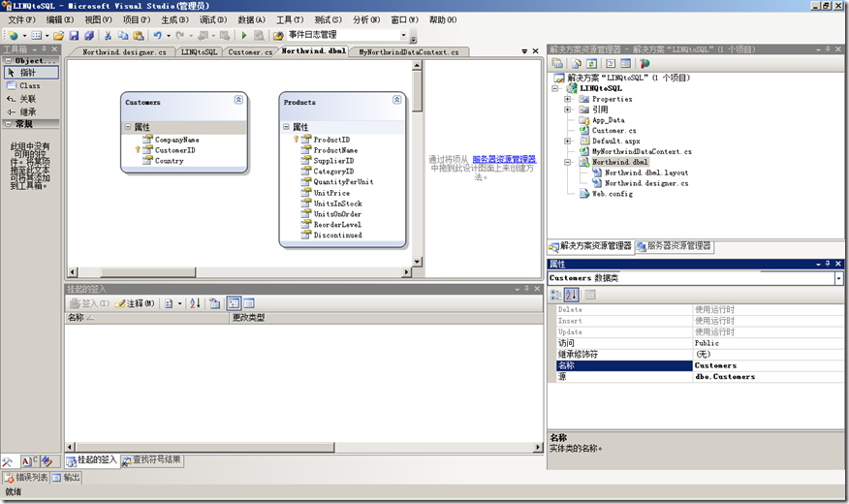Expand the Properties node in Solution Explorer

click(x=567, y=99)
